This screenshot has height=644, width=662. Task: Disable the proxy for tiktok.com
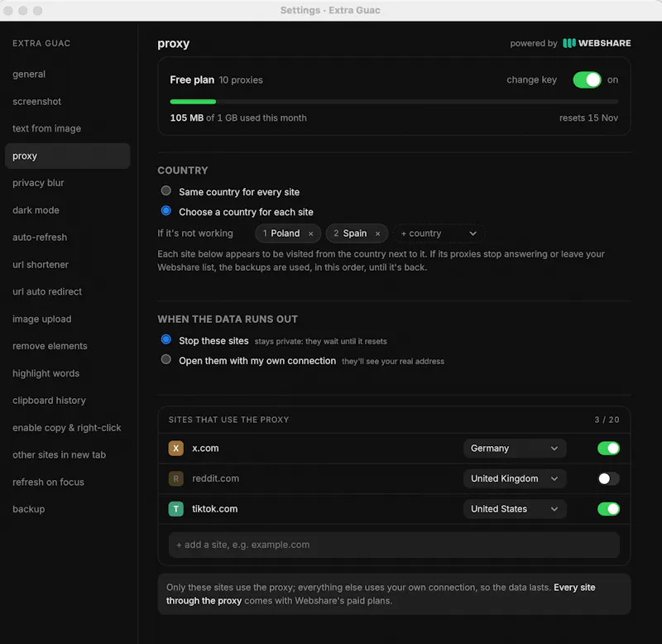coord(608,509)
